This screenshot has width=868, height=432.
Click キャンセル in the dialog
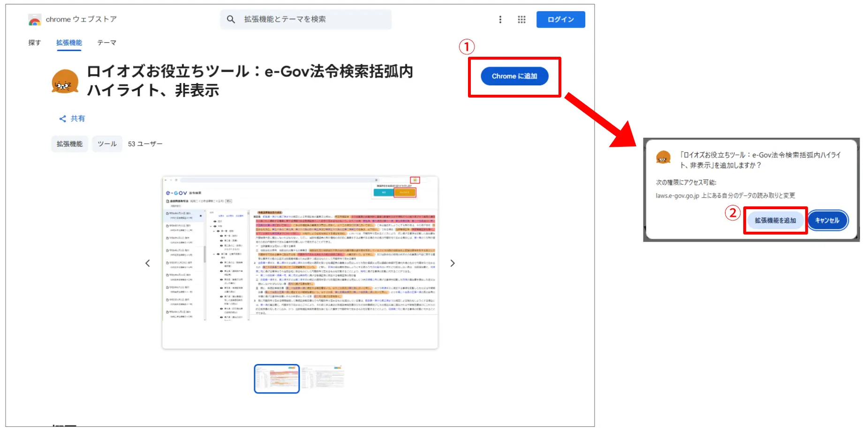[827, 220]
